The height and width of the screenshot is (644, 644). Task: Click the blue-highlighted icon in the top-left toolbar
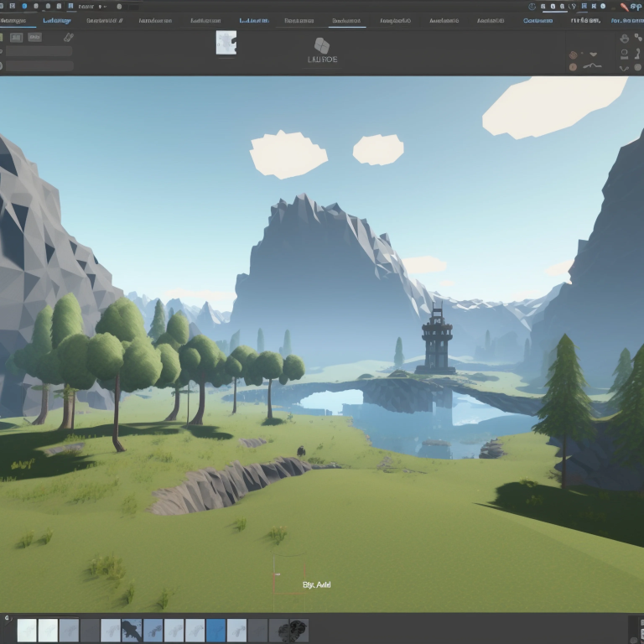click(70, 6)
